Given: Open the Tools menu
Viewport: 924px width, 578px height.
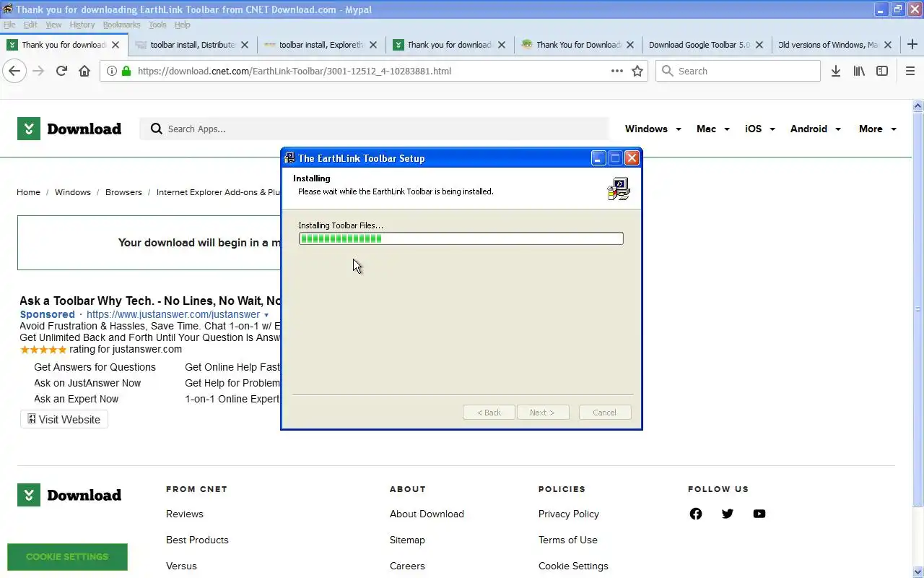Looking at the screenshot, I should coord(157,25).
